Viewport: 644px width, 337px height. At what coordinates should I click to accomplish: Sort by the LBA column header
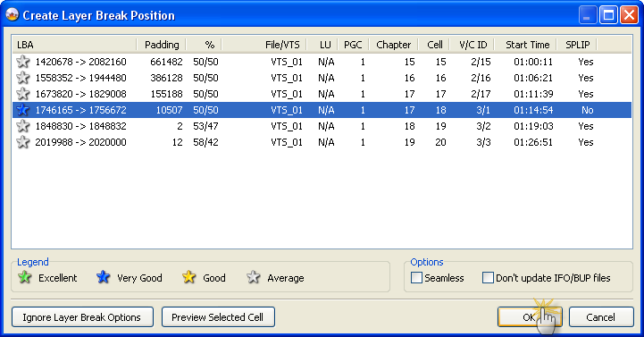[74, 45]
